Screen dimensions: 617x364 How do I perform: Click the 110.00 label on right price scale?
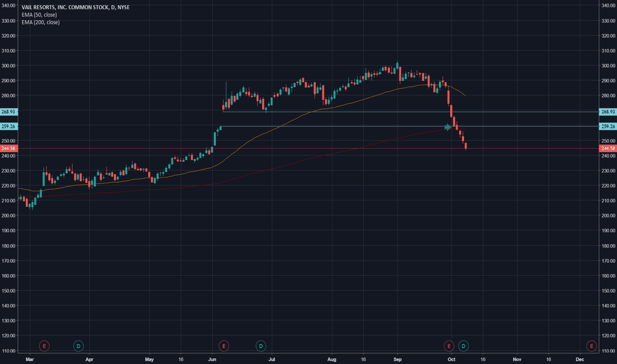click(608, 351)
